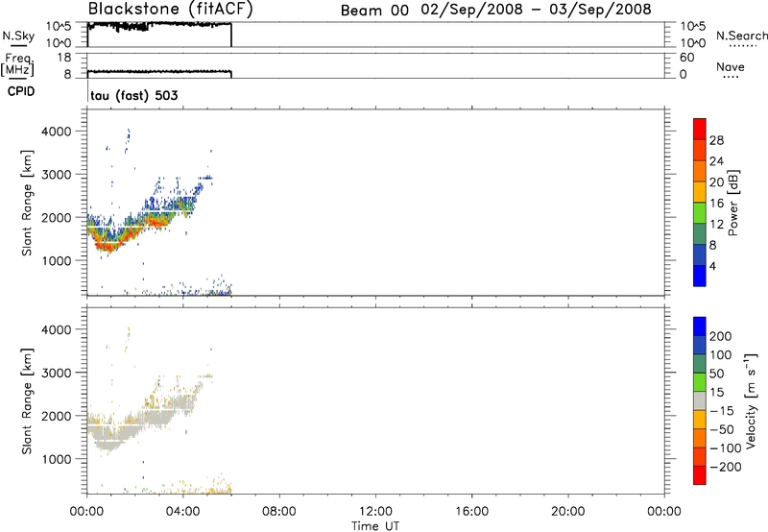This screenshot has height=532, width=768.
Task: Click the velocity scale value '200'
Action: 720,336
